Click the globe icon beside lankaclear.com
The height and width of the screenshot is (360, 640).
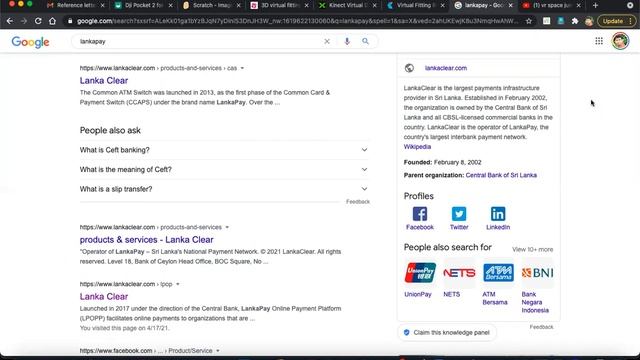(x=409, y=68)
